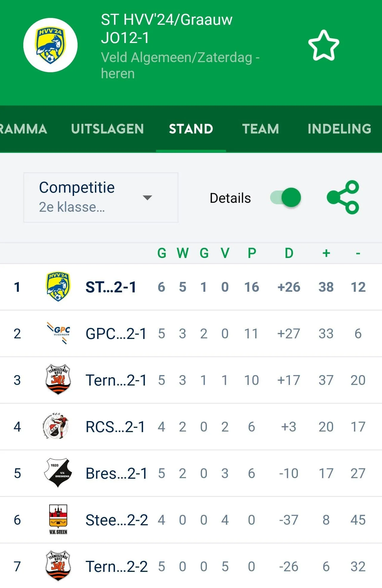This screenshot has height=588, width=382.
Task: Tap the GPC Vlissingen club logo
Action: click(58, 333)
